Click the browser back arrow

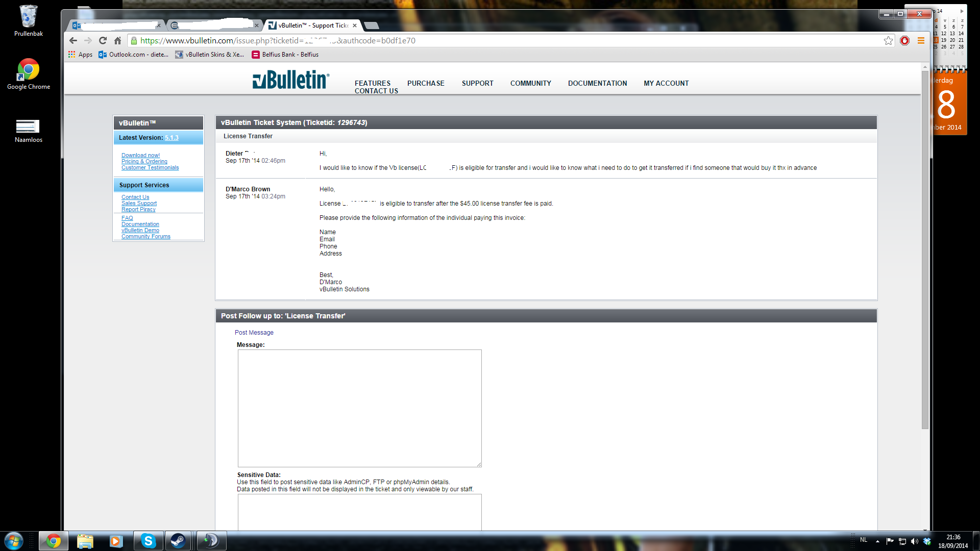(73, 41)
